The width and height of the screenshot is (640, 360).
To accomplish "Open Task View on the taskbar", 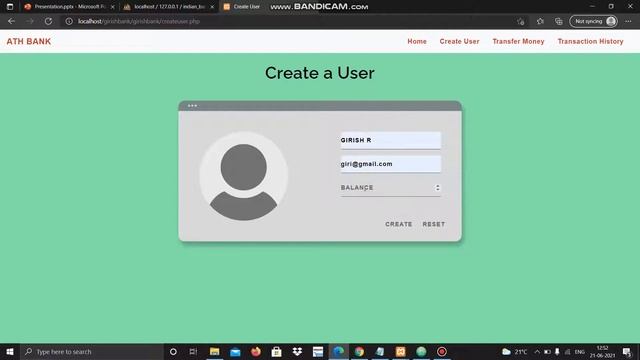I will tap(193, 351).
